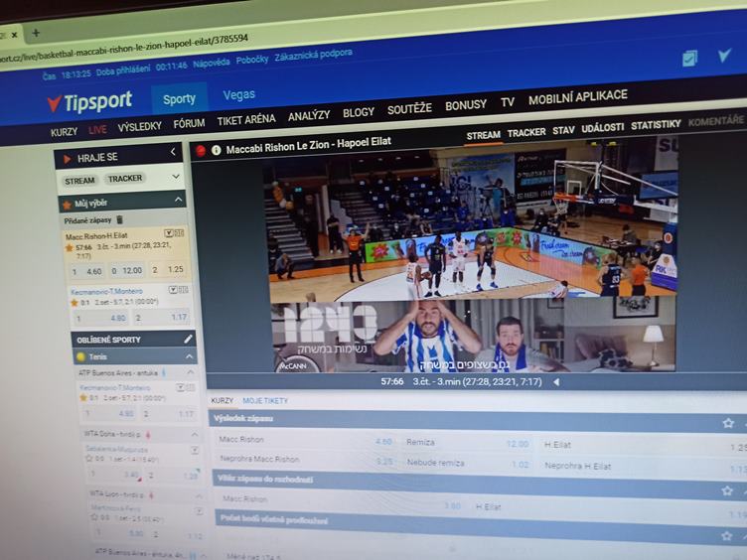Select Nebude remíza odds 1.02
Screen dimensions: 747x560
click(520, 465)
